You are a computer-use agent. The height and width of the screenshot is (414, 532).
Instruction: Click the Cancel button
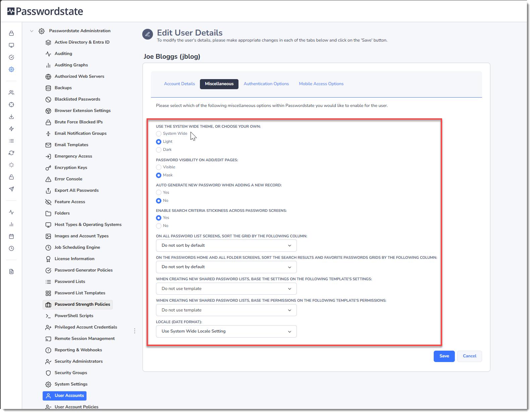(x=470, y=356)
